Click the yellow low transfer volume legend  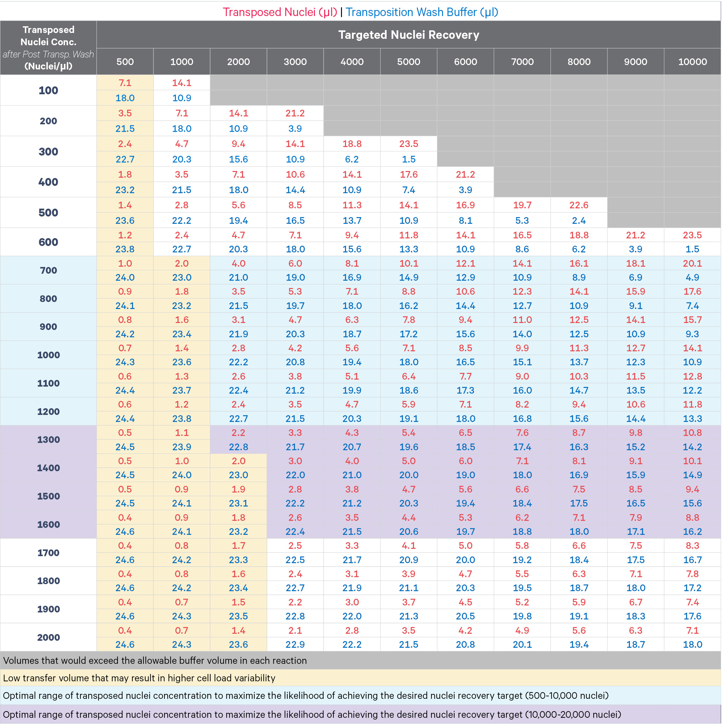(139, 678)
